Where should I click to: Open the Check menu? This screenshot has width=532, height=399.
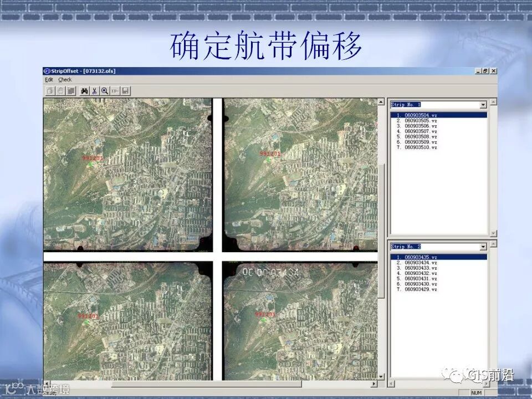(65, 80)
